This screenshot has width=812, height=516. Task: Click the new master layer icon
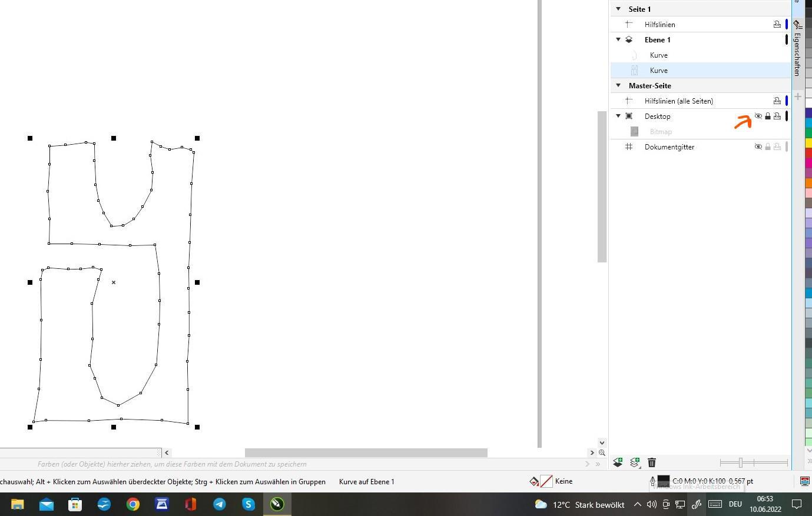pyautogui.click(x=635, y=462)
